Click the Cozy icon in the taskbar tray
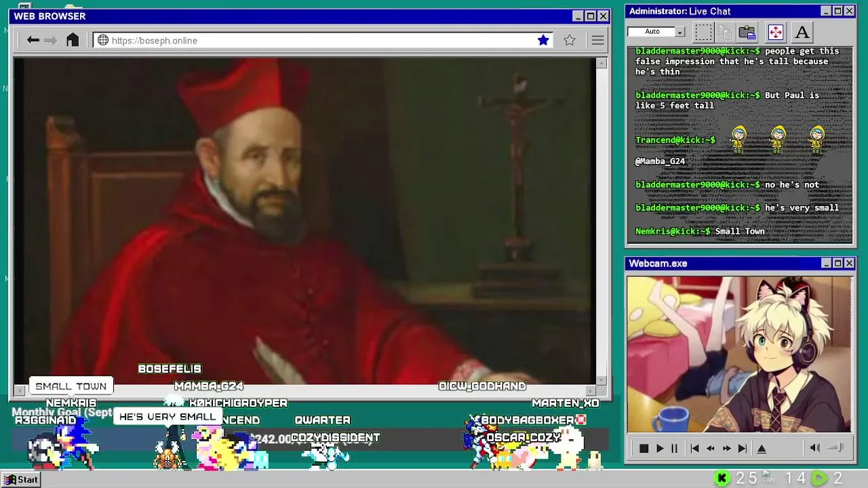Image resolution: width=868 pixels, height=488 pixels. (x=768, y=477)
